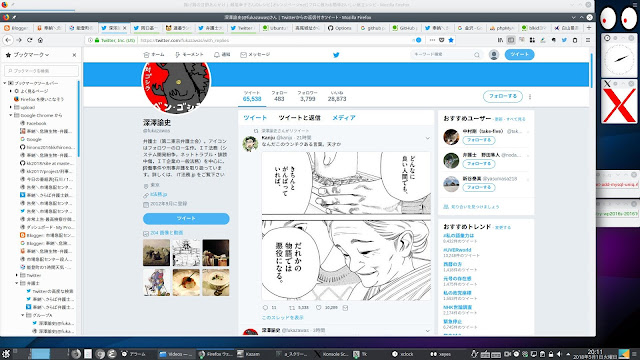Open the メッセージ navigation item
Screen dimensions: 640x360
tap(255, 55)
